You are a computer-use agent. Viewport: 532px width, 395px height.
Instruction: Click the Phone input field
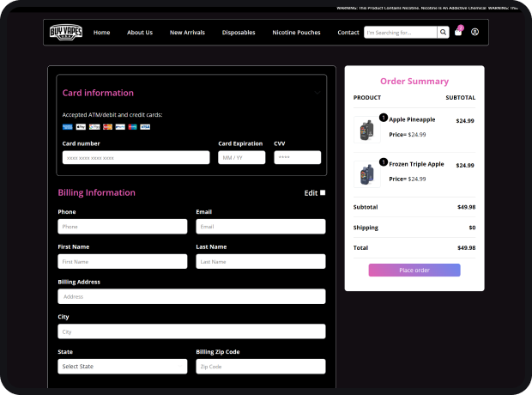(123, 227)
